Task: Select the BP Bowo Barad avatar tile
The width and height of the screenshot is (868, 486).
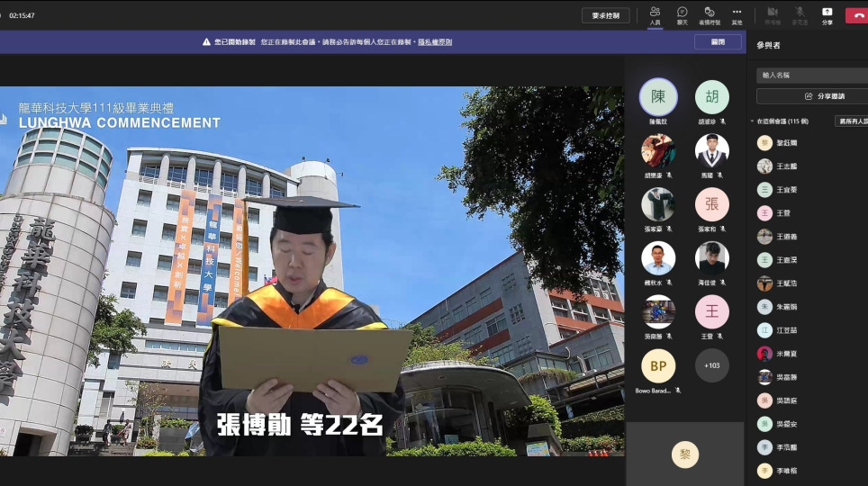Action: [658, 365]
